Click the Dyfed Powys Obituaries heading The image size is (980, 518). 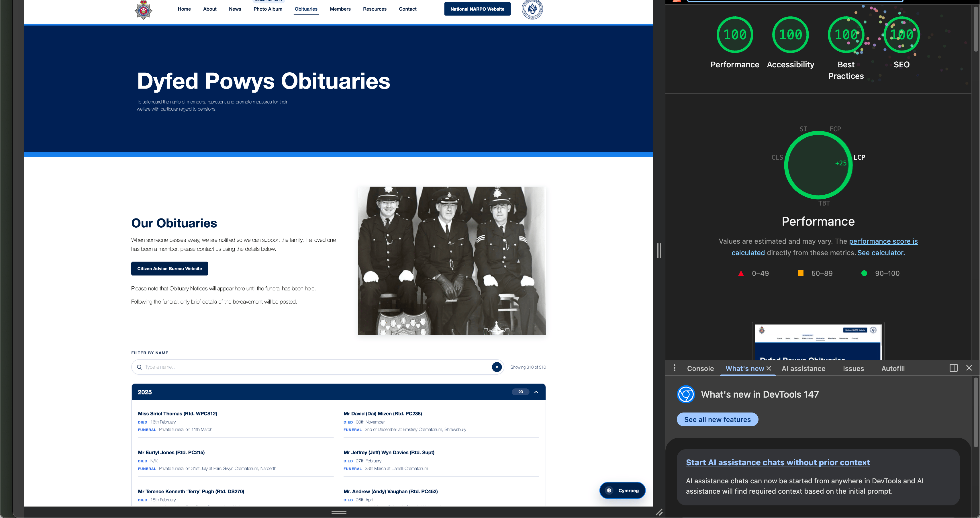263,81
